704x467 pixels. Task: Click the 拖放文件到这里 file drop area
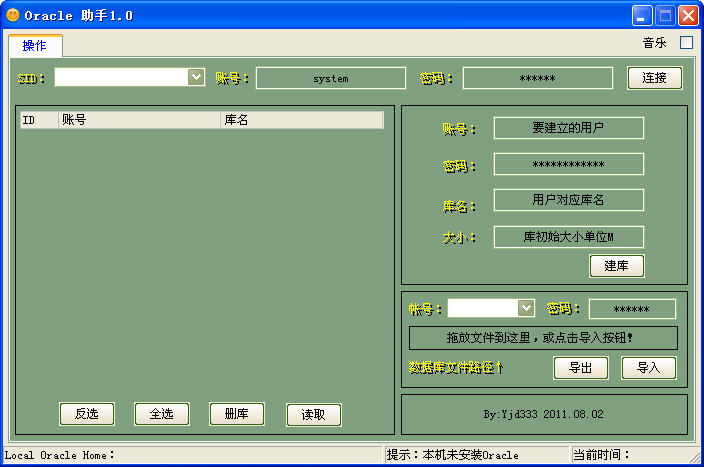pos(543,338)
